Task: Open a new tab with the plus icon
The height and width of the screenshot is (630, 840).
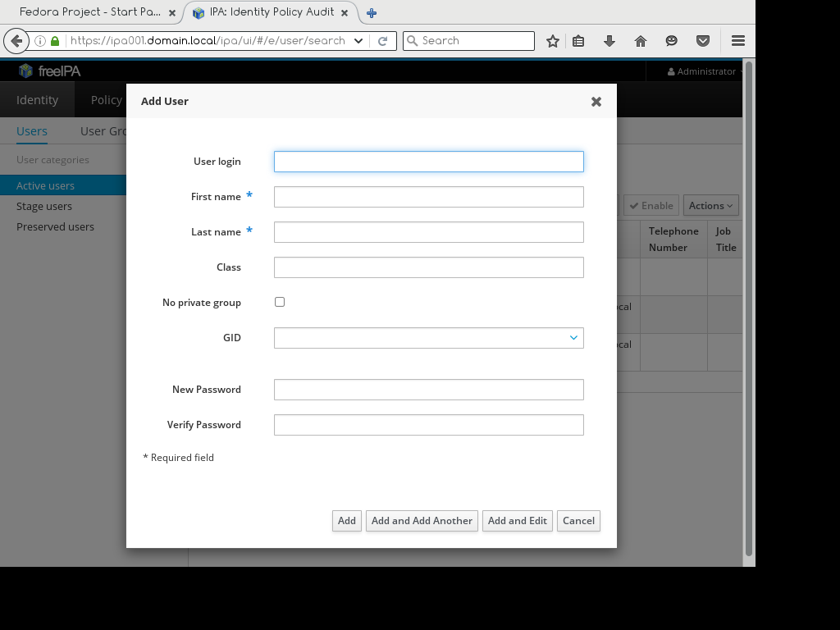Action: 372,13
